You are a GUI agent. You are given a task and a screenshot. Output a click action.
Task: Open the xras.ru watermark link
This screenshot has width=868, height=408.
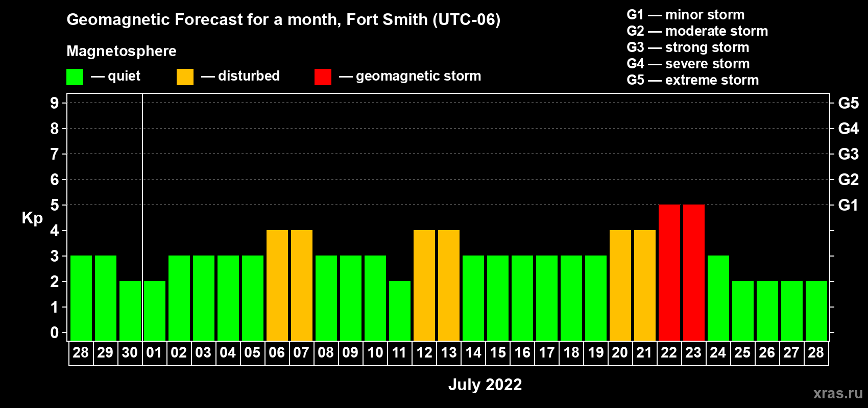coord(838,393)
